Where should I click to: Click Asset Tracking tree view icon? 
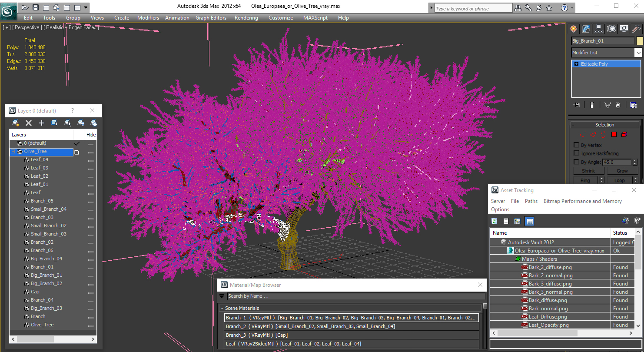517,221
